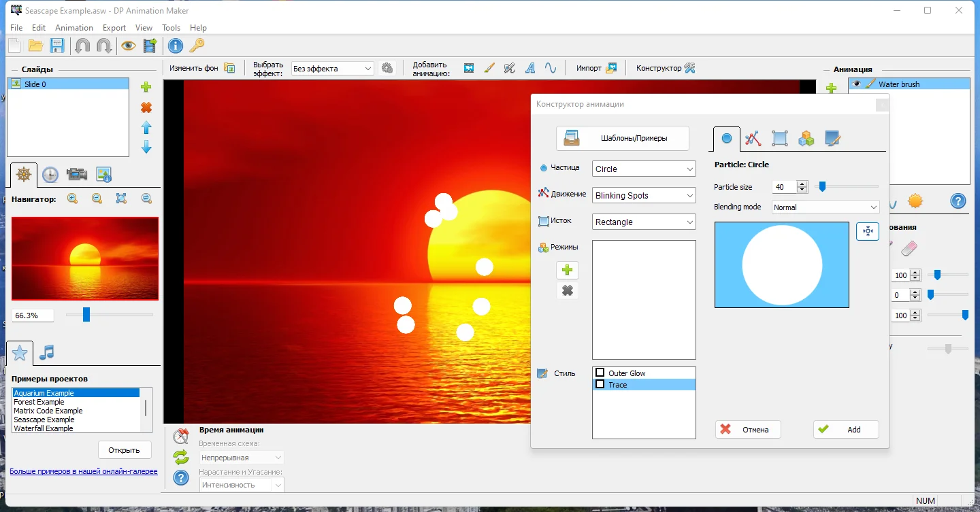Click the Save project floppy disk icon
The image size is (980, 512).
pos(57,46)
